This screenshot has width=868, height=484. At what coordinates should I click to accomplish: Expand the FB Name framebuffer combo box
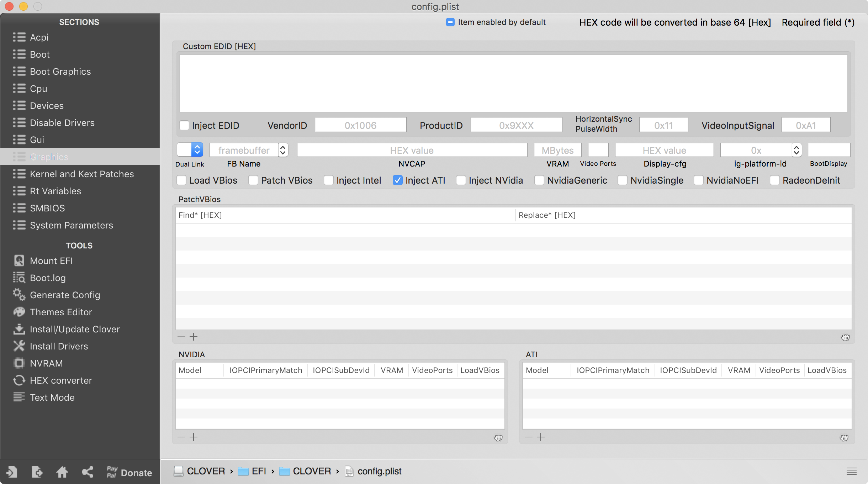click(283, 150)
